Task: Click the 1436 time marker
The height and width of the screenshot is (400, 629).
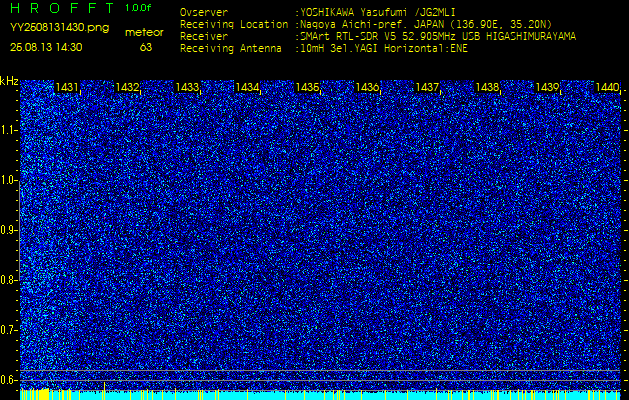Action: coord(367,87)
